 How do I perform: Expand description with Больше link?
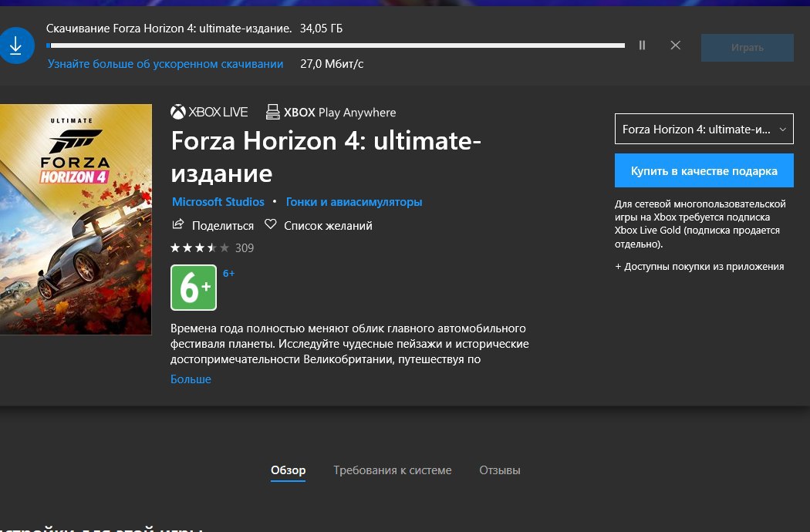[x=191, y=379]
